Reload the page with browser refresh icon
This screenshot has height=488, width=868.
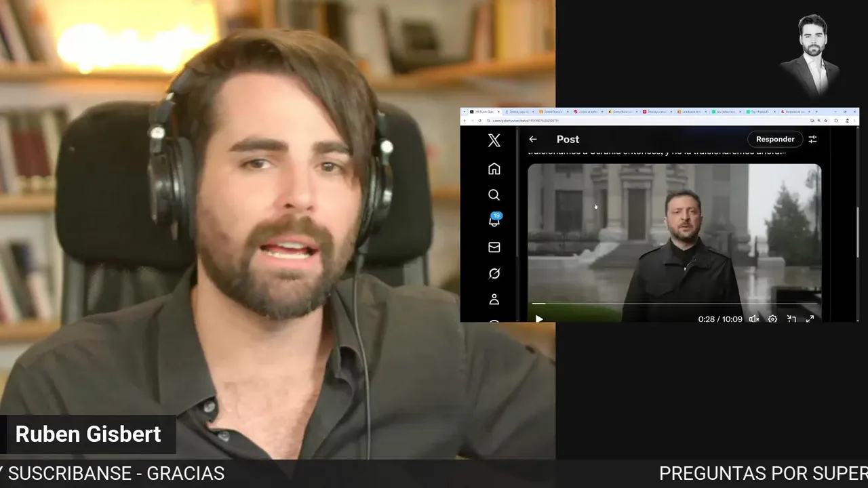point(479,121)
